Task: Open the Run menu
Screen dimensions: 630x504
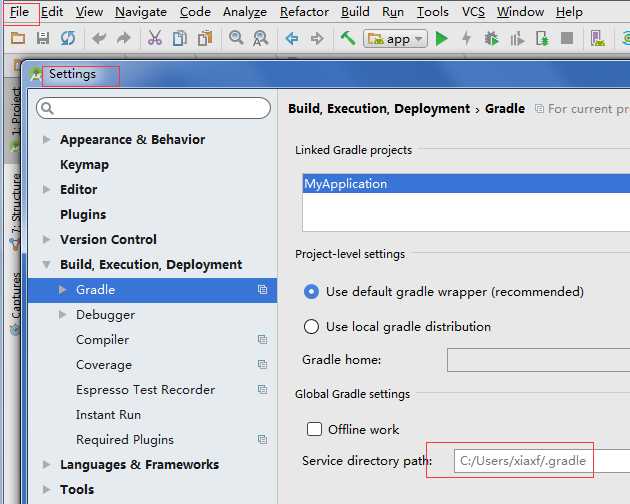Action: (393, 12)
